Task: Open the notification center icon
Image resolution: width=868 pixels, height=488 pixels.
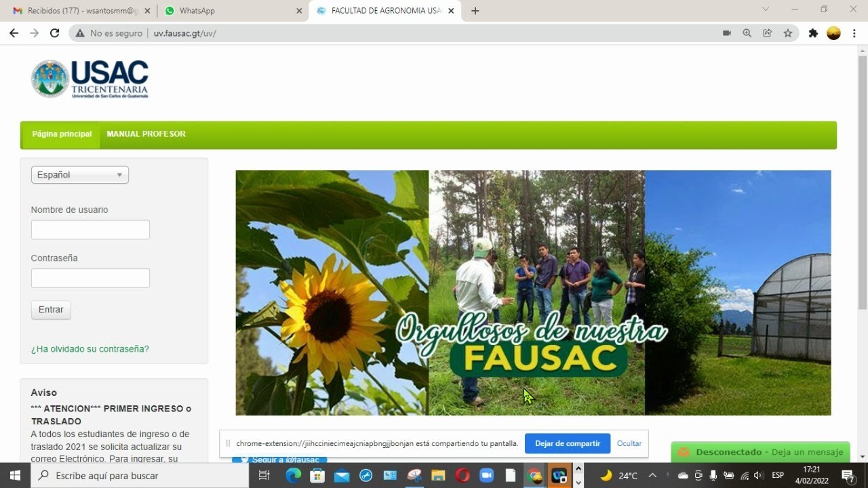Action: tap(848, 475)
